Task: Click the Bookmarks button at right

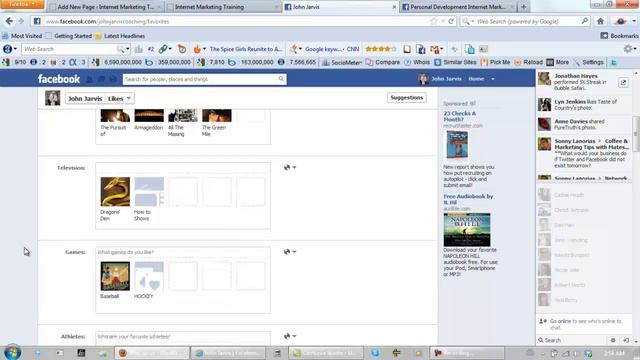Action: click(x=619, y=36)
